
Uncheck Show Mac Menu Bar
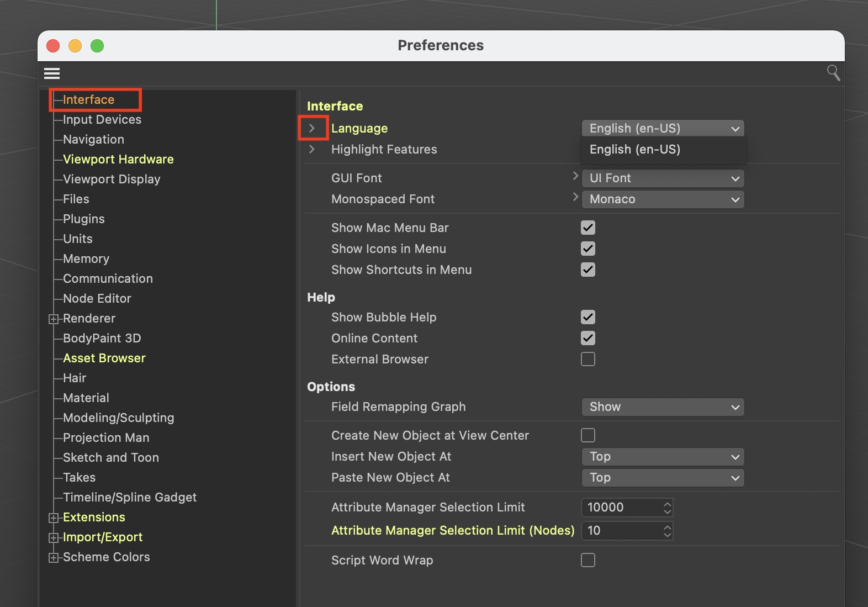(588, 228)
